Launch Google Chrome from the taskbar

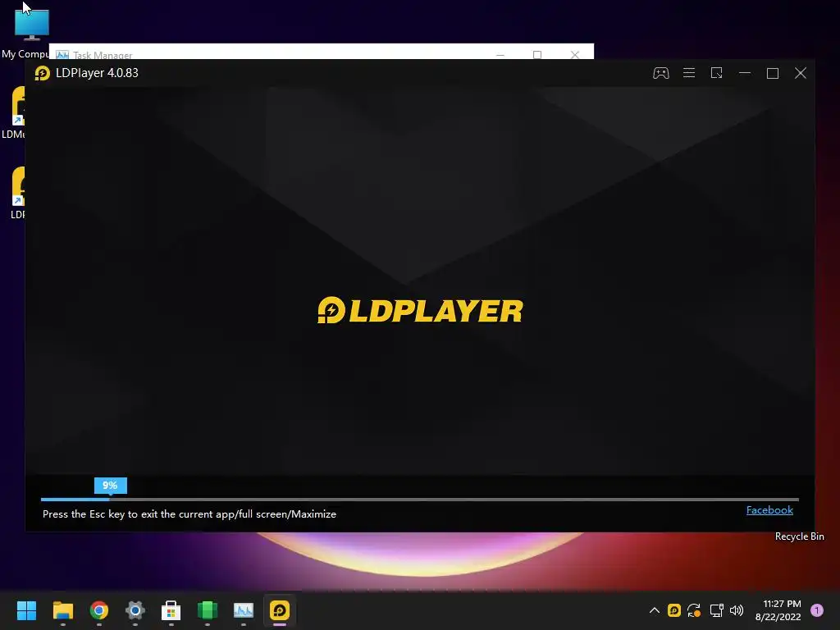click(x=99, y=610)
